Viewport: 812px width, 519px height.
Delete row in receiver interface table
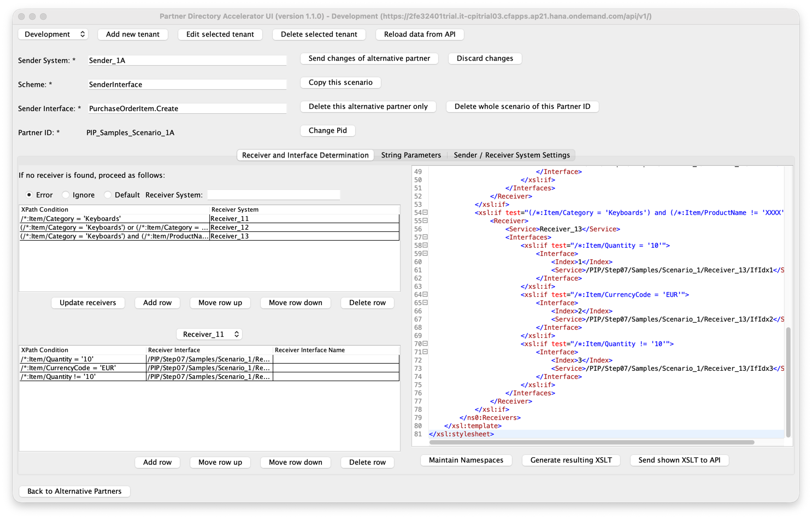tap(368, 463)
